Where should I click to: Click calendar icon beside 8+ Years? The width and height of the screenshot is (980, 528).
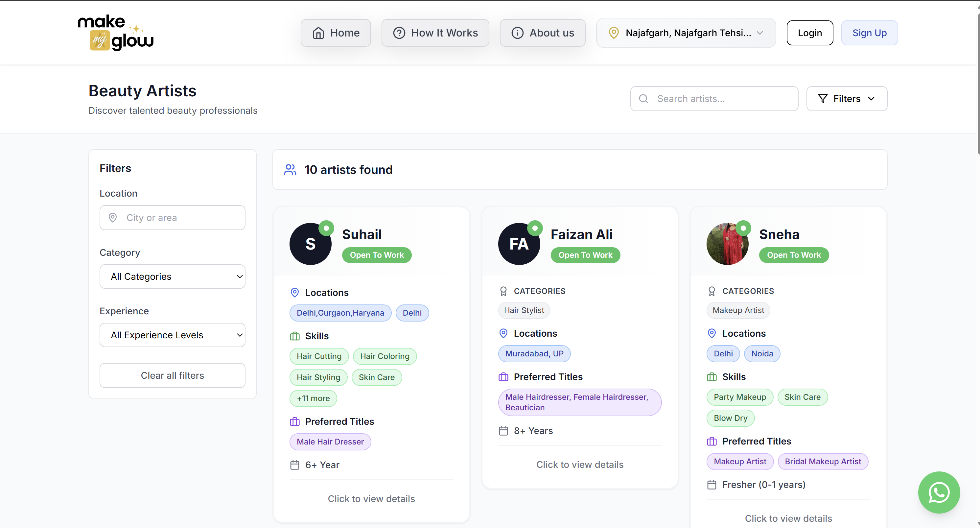[x=503, y=431]
